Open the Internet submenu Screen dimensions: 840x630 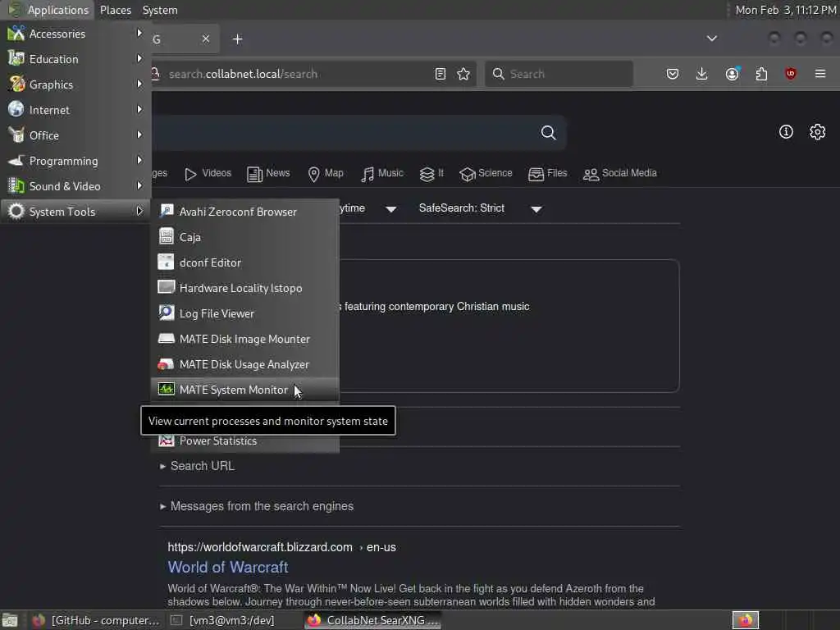coord(75,110)
